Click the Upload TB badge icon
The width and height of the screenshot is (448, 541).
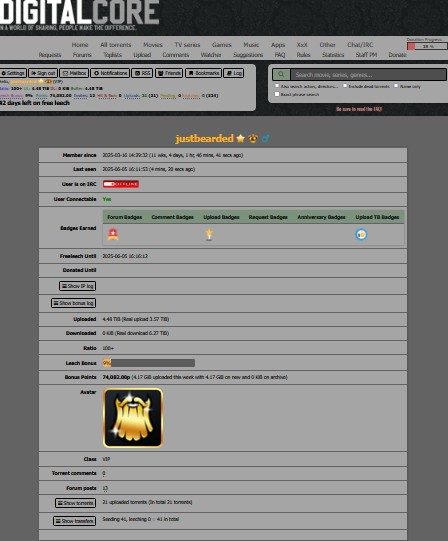coord(361,234)
